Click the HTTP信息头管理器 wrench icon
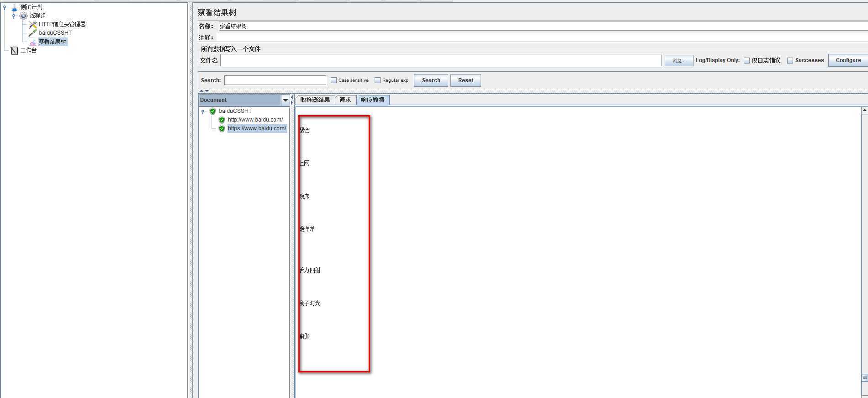 (x=32, y=25)
